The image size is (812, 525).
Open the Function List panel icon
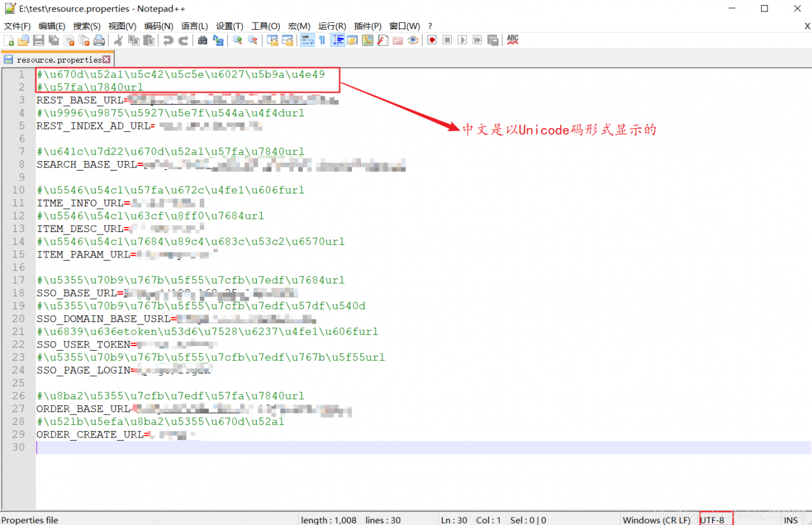point(383,41)
